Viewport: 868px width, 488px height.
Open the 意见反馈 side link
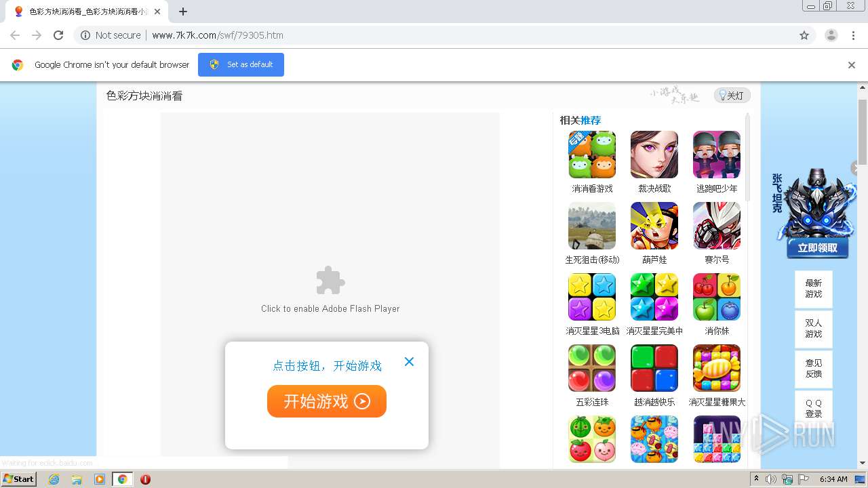point(814,369)
